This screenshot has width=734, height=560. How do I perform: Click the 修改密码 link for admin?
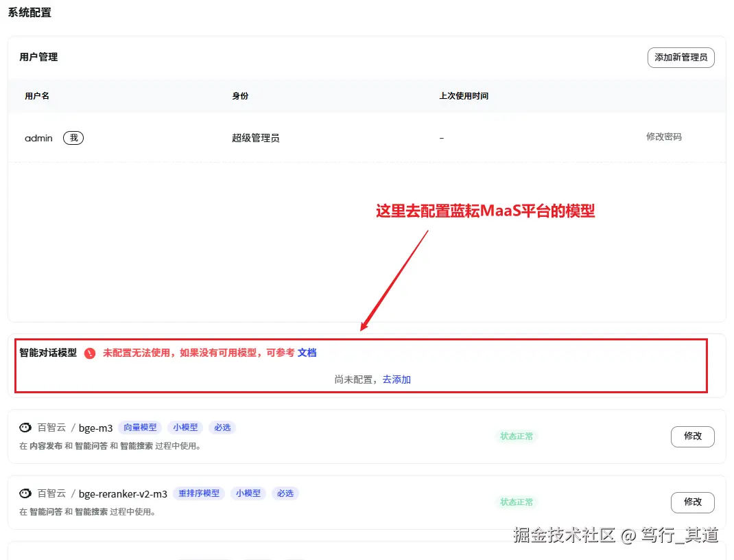[x=663, y=137]
